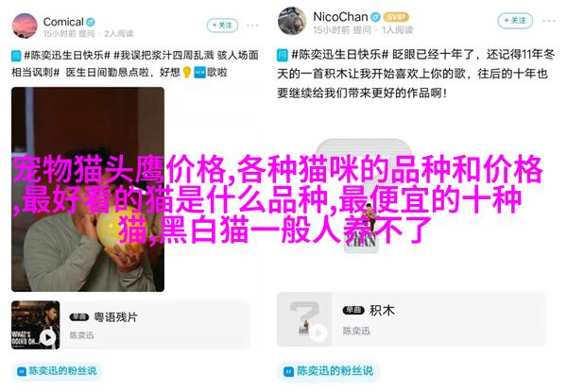Follow the Comical user
Viewport: 567px width, 392px height.
point(222,25)
